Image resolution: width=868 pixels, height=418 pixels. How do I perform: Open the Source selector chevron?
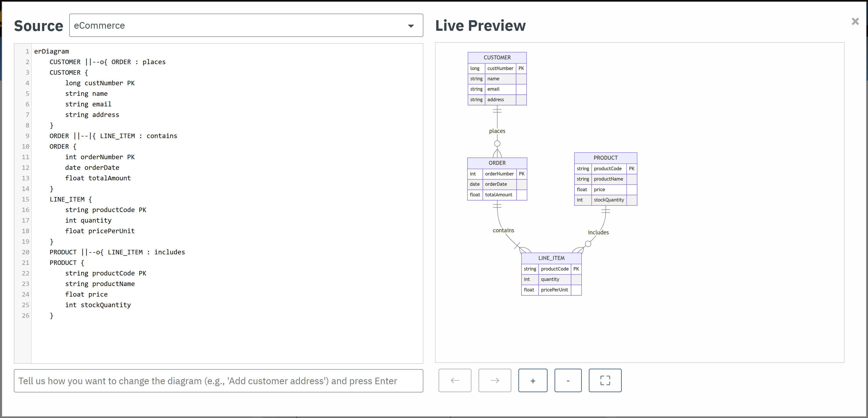411,25
